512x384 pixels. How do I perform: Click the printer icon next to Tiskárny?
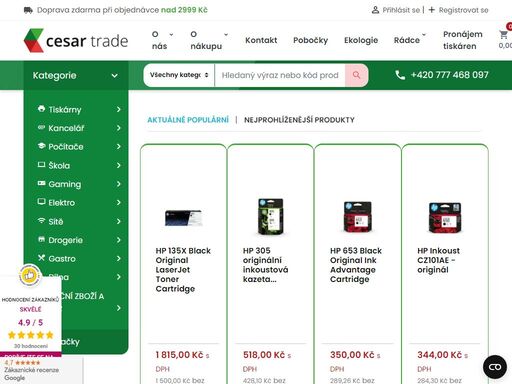click(x=41, y=109)
